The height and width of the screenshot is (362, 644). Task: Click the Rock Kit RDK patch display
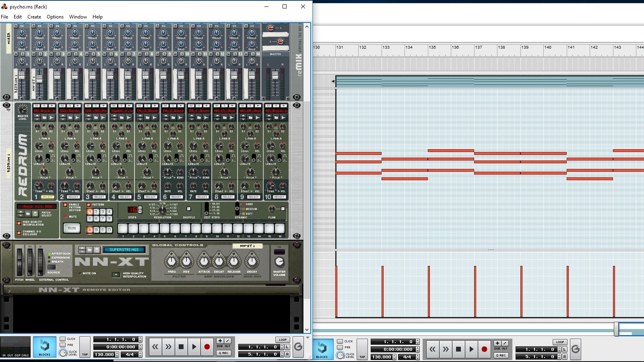(37, 206)
